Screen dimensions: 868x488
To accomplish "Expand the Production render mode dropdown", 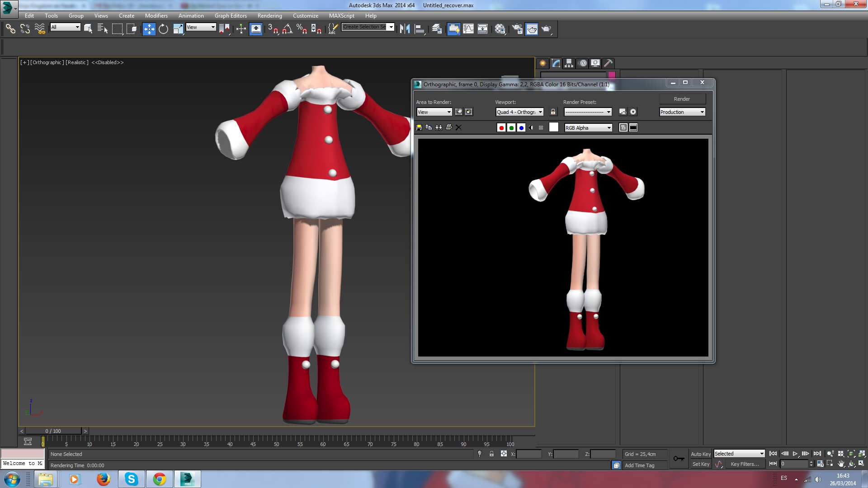I will tap(682, 112).
